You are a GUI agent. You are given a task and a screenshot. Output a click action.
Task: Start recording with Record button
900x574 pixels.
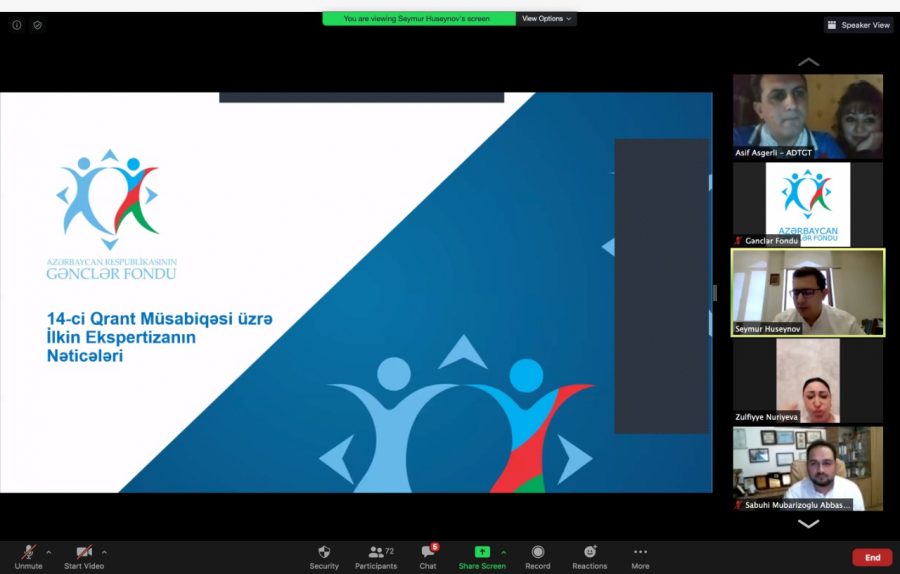coord(537,557)
